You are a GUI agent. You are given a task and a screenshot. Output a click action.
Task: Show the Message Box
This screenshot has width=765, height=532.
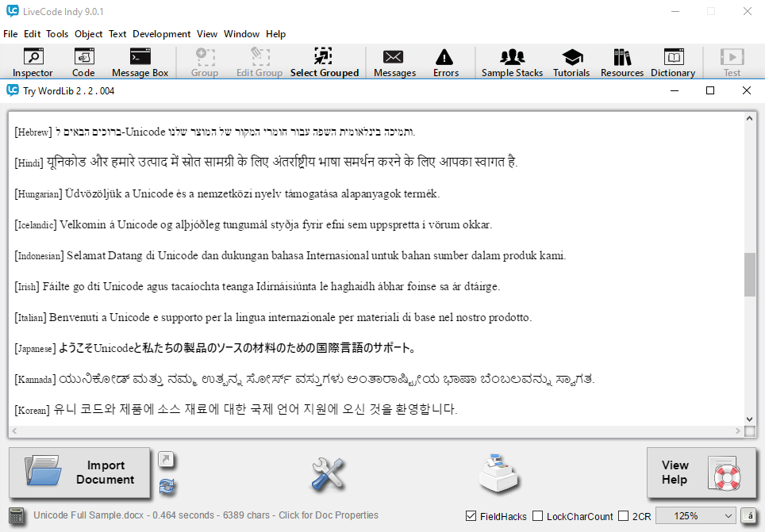coord(140,63)
